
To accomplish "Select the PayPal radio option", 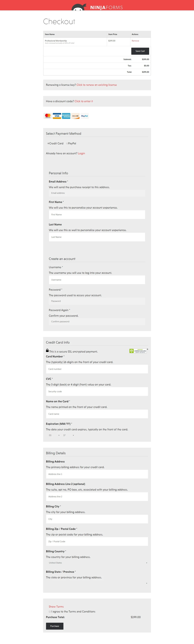I will point(67,144).
